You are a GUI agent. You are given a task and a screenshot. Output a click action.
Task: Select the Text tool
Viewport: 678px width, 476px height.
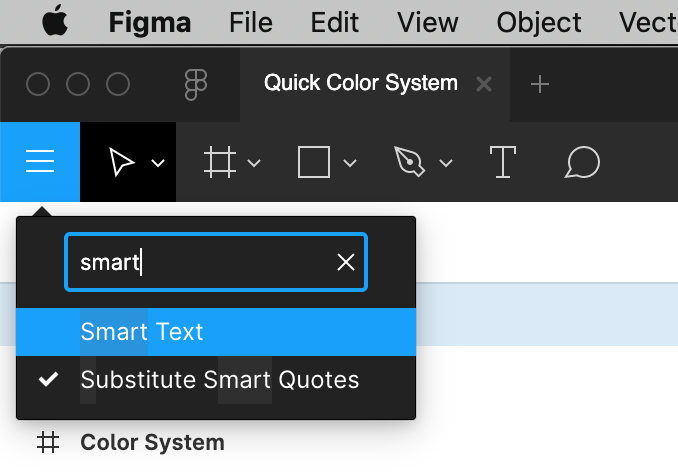[x=502, y=162]
